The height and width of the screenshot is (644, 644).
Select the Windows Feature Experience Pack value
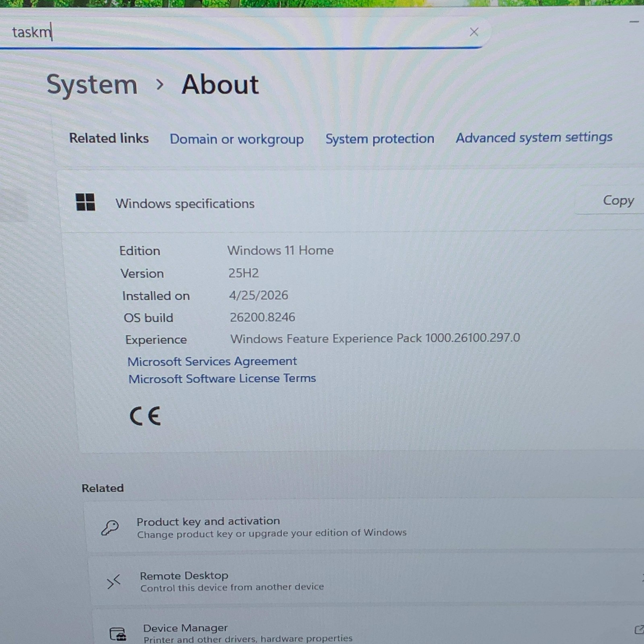click(375, 338)
